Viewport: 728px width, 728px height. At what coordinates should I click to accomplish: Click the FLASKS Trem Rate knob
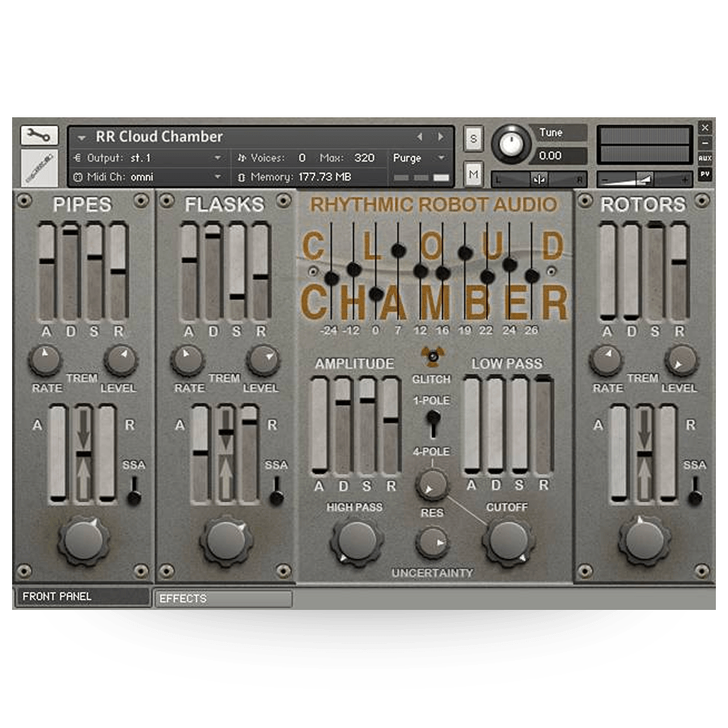pos(188,360)
